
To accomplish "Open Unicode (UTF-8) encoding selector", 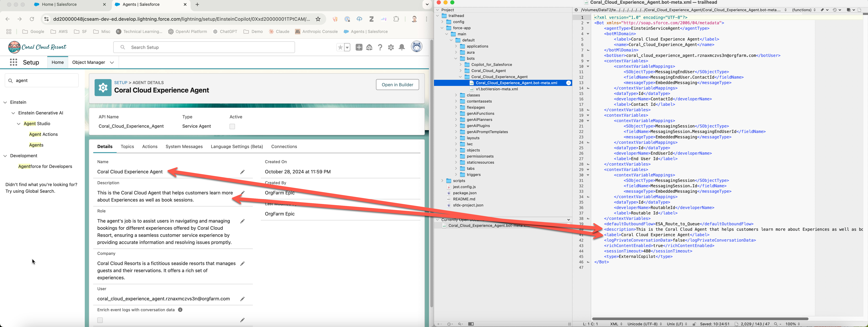I will pyautogui.click(x=644, y=324).
